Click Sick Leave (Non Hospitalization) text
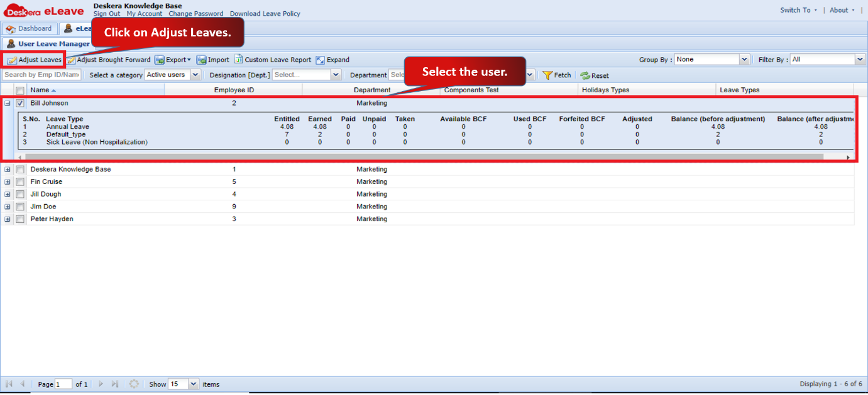 [x=97, y=142]
